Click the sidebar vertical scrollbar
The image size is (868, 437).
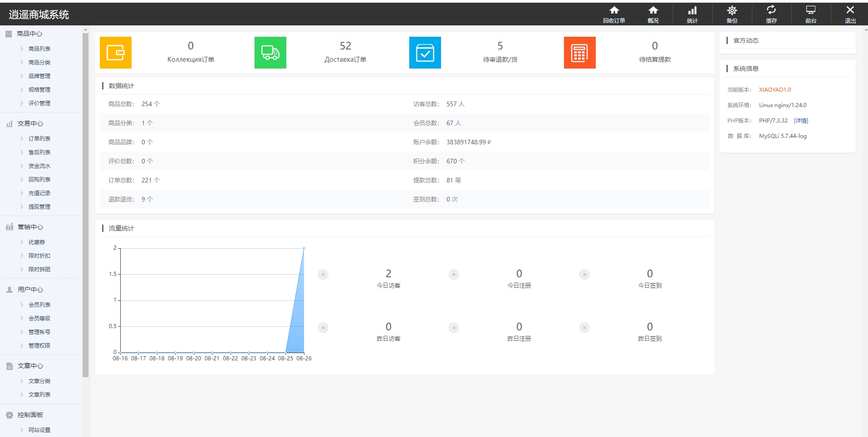85,204
